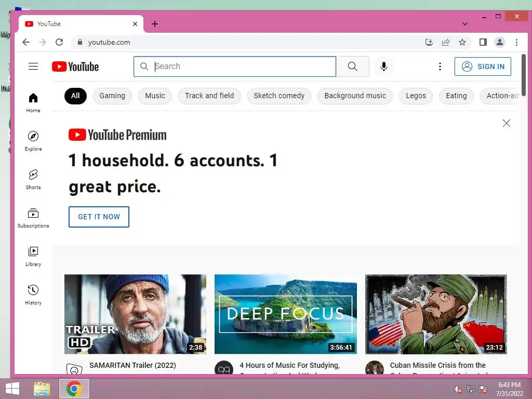The width and height of the screenshot is (532, 399).
Task: Open Chrome profile avatar
Action: (x=500, y=42)
